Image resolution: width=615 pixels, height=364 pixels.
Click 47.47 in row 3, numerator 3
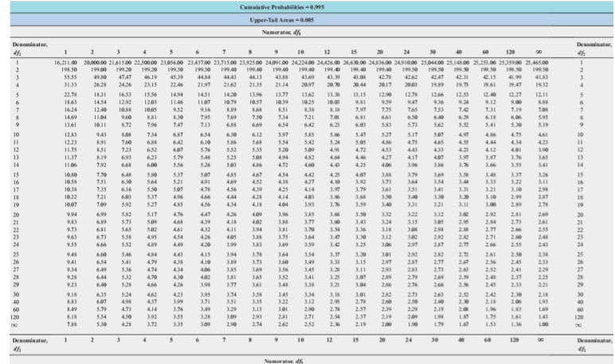(125, 77)
